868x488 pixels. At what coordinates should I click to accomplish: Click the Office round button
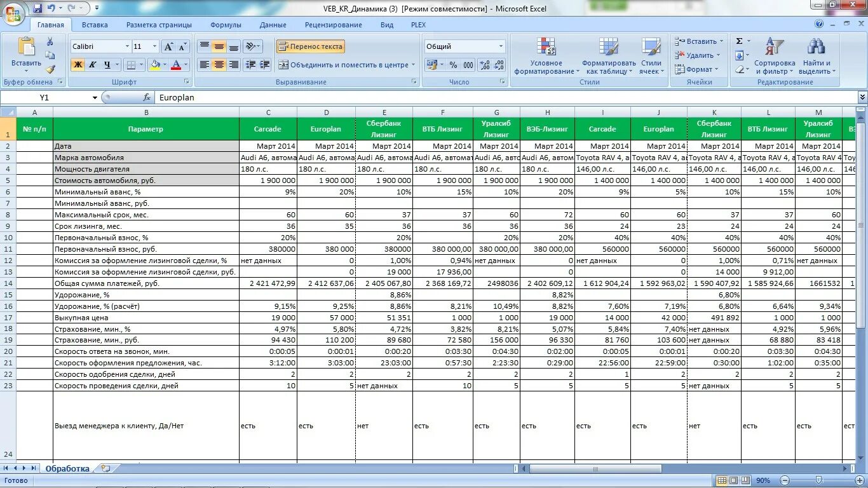pos(13,13)
